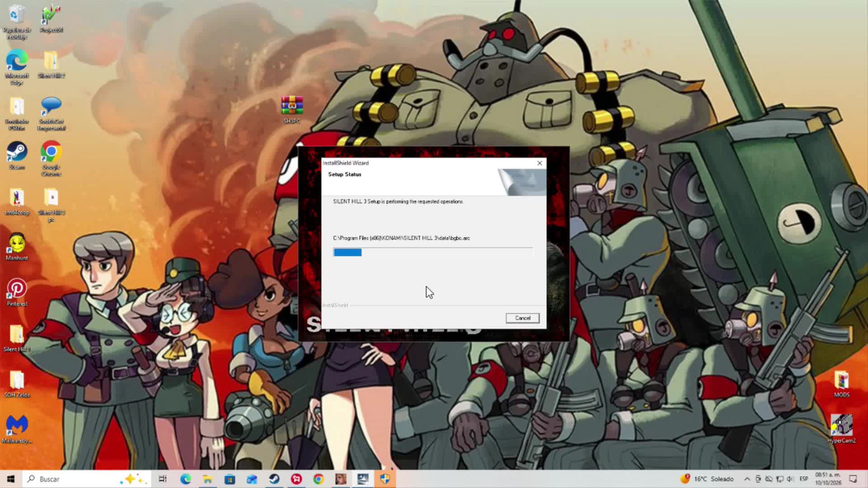868x488 pixels.
Task: Open the MODS archive on the desktop
Action: (x=841, y=384)
